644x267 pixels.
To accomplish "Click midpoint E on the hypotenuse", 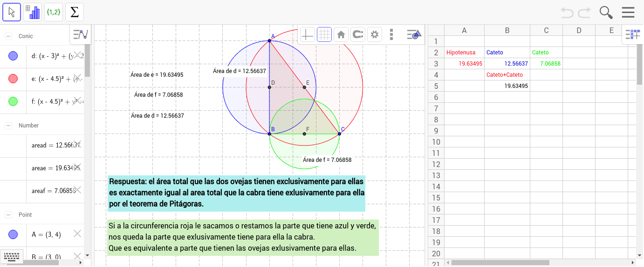I will coord(304,87).
